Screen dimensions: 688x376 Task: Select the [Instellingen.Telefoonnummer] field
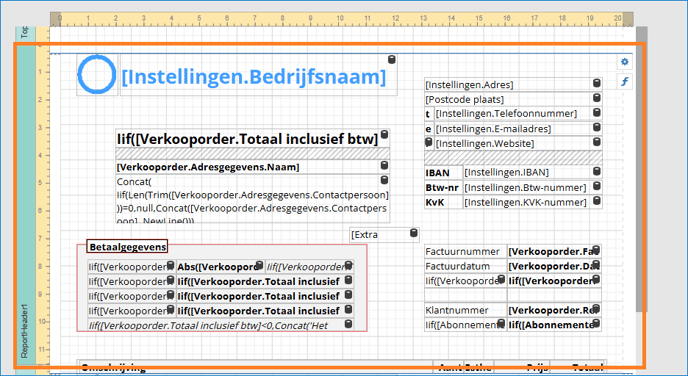[518, 114]
